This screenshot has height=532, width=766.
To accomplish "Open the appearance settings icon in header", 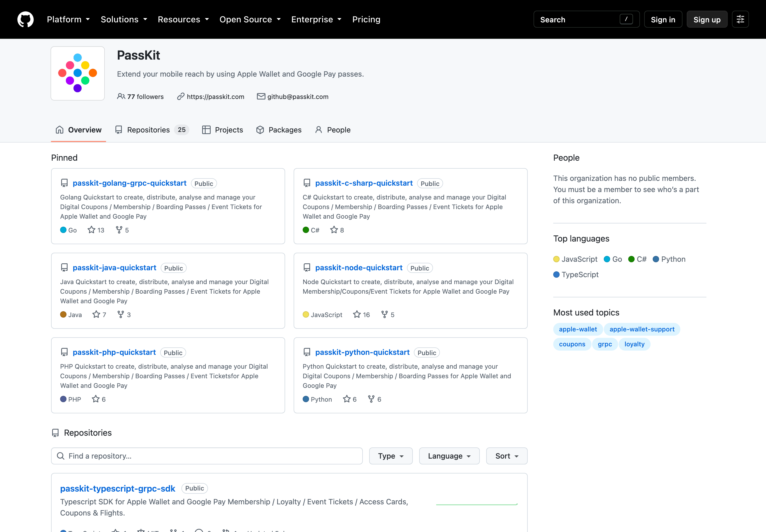I will point(740,19).
